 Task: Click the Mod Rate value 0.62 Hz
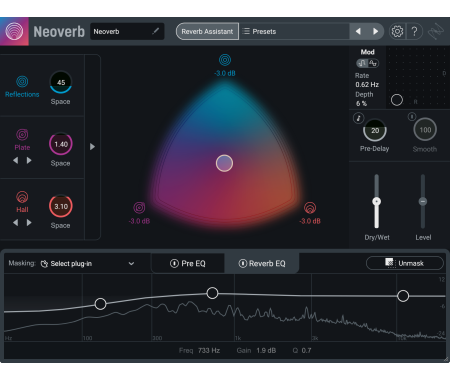367,85
